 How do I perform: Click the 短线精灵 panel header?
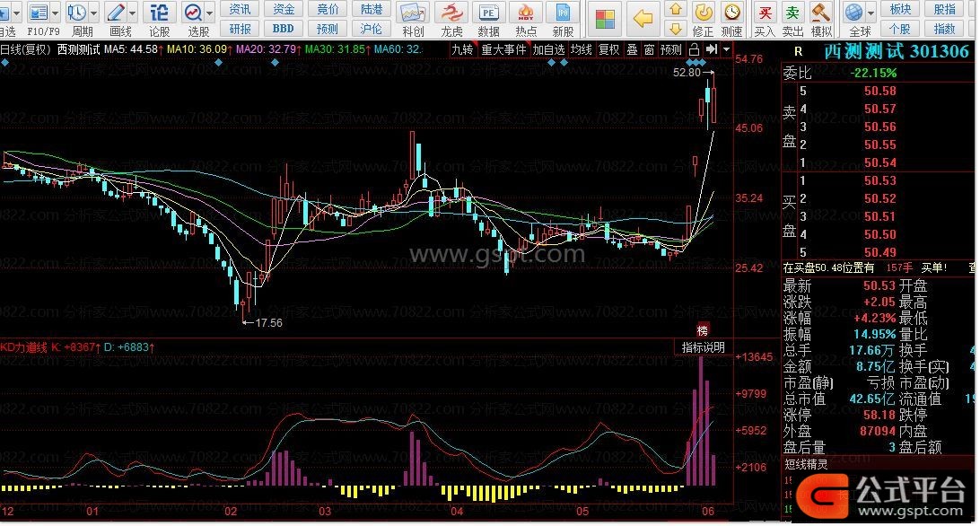click(806, 464)
